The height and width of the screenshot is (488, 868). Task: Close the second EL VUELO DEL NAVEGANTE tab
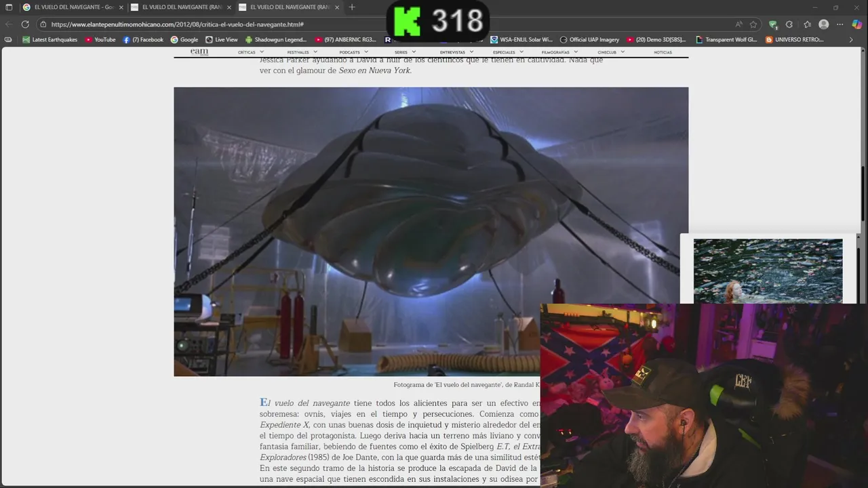tap(229, 7)
